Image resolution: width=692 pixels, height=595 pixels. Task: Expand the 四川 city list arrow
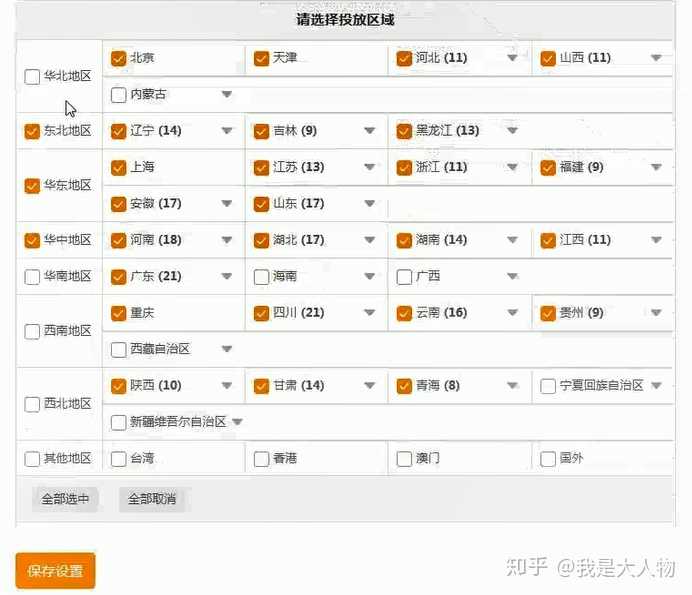click(369, 313)
